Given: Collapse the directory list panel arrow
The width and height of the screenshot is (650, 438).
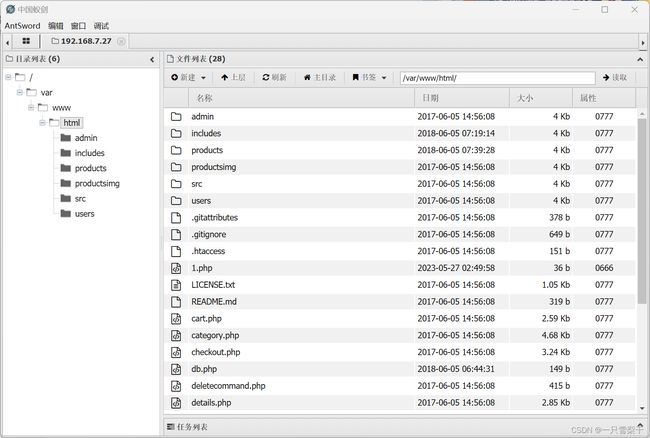Looking at the screenshot, I should [x=152, y=60].
